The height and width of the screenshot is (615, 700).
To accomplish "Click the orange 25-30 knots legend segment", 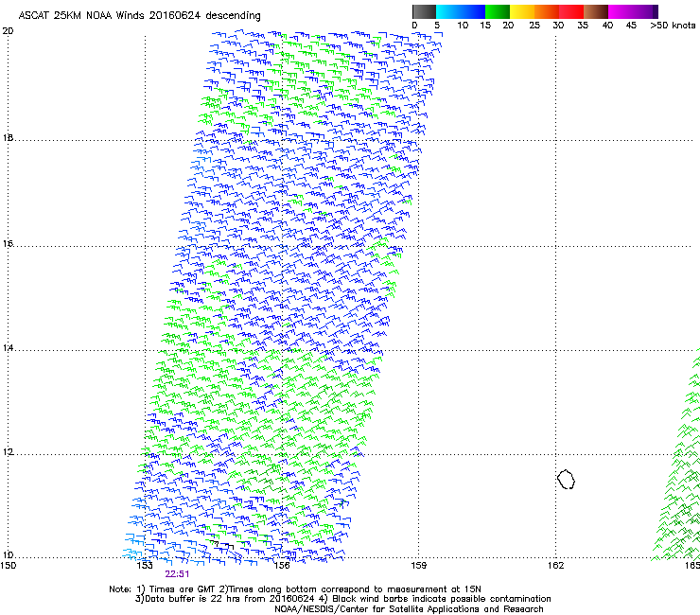I will coord(547,11).
